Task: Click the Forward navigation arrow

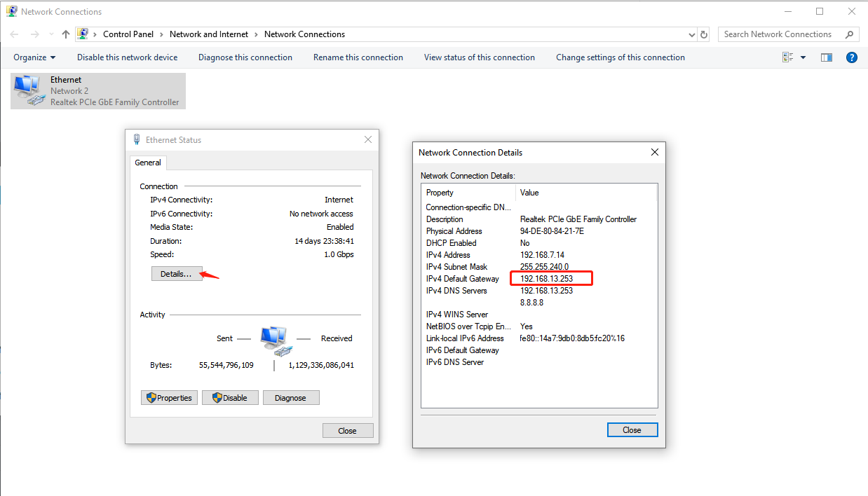Action: pyautogui.click(x=35, y=34)
